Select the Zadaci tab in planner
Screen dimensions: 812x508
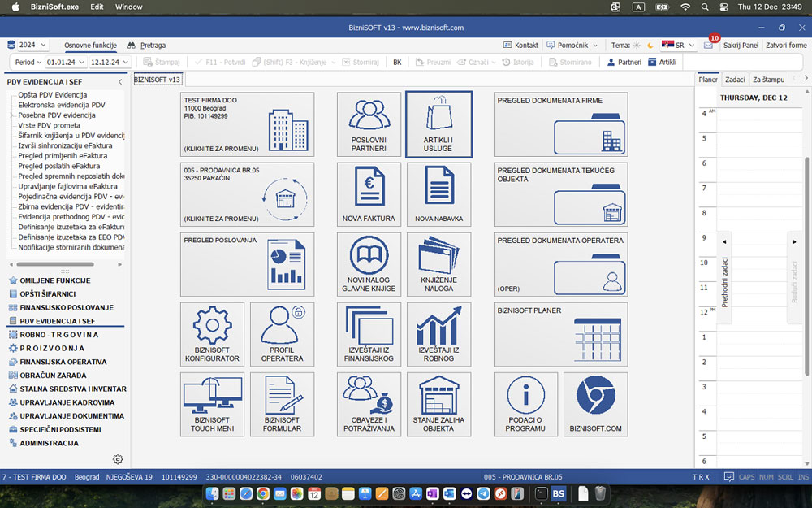pos(735,80)
